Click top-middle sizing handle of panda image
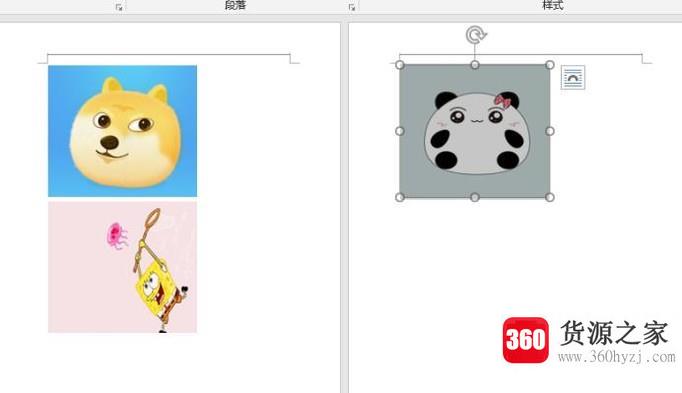 pyautogui.click(x=475, y=65)
